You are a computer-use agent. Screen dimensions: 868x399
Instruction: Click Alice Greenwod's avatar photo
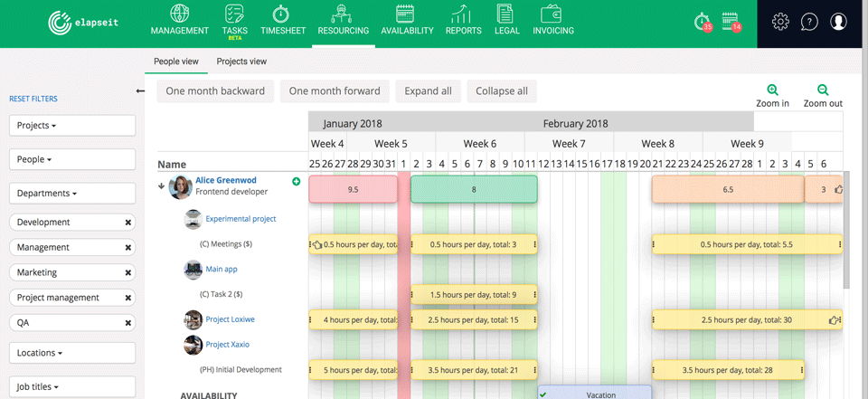[x=181, y=186]
